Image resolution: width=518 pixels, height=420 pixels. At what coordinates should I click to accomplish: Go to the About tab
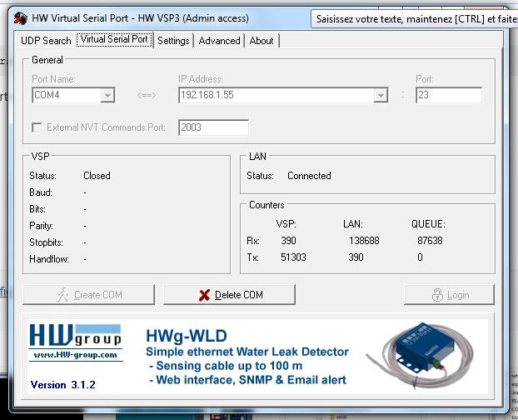pyautogui.click(x=261, y=41)
